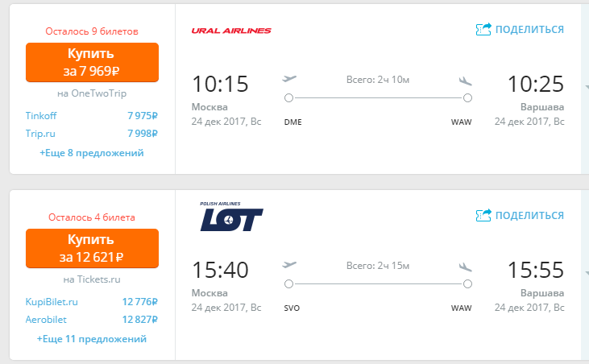This screenshot has height=364, width=589.
Task: Click takeoff plane icon for 10:15 flight
Action: [x=290, y=80]
